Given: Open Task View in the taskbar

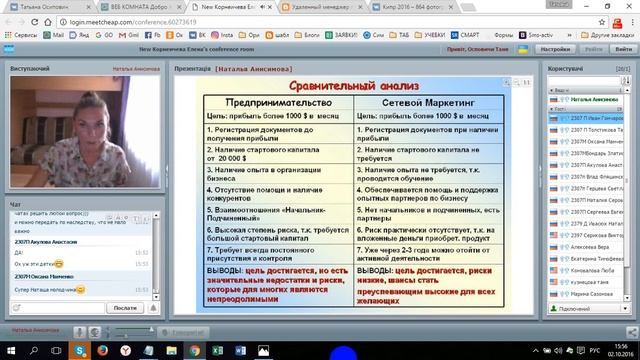Looking at the screenshot, I should pos(56,351).
